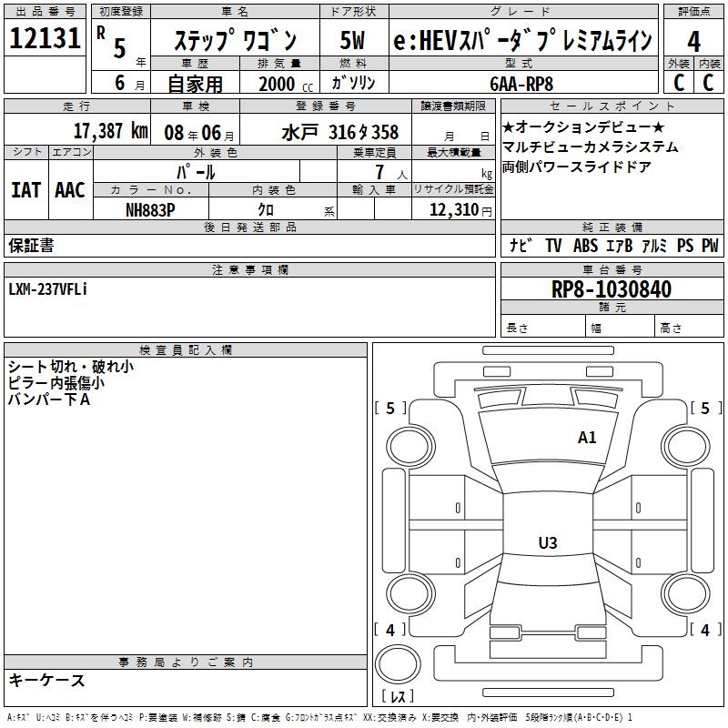Click the lot number 12131
The height and width of the screenshot is (728, 728).
click(45, 38)
